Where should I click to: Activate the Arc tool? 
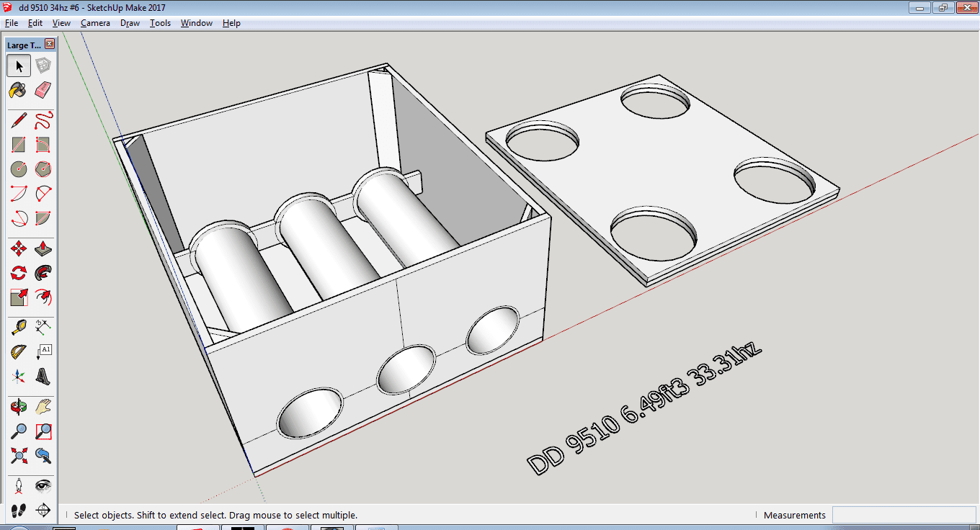19,194
